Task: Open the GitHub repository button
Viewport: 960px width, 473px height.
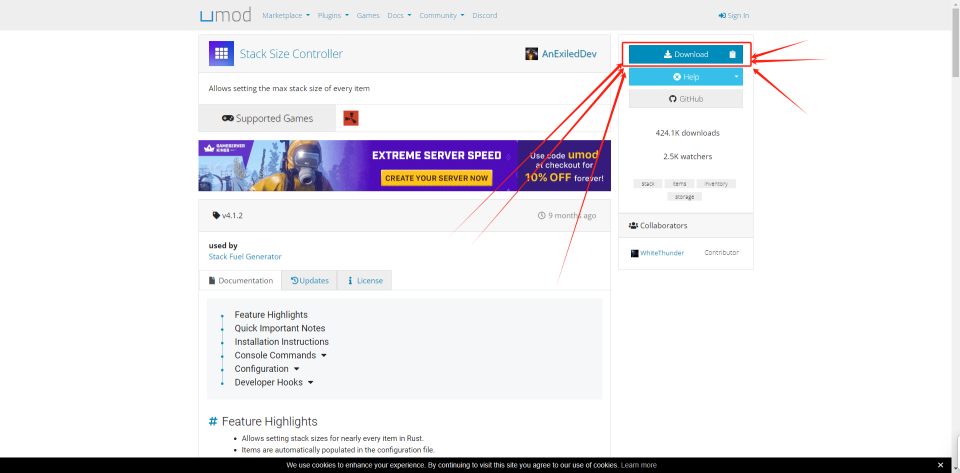Action: [685, 99]
